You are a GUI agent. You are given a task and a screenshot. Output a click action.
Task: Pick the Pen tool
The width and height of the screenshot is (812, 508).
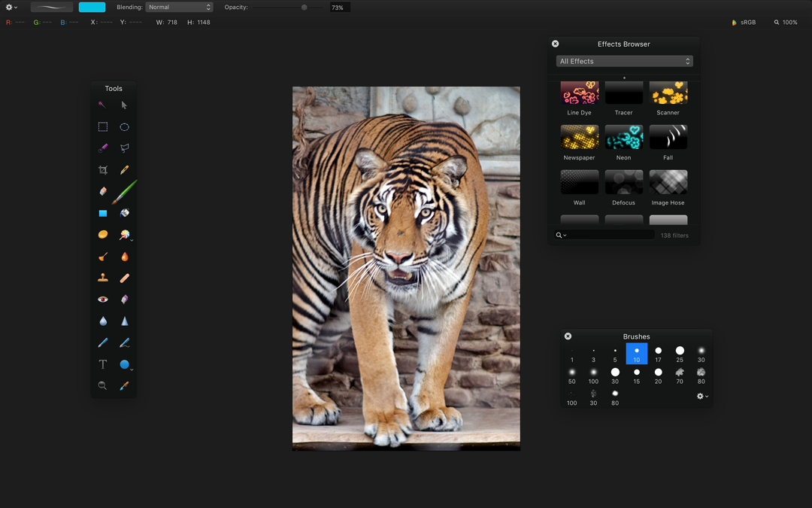pyautogui.click(x=103, y=342)
